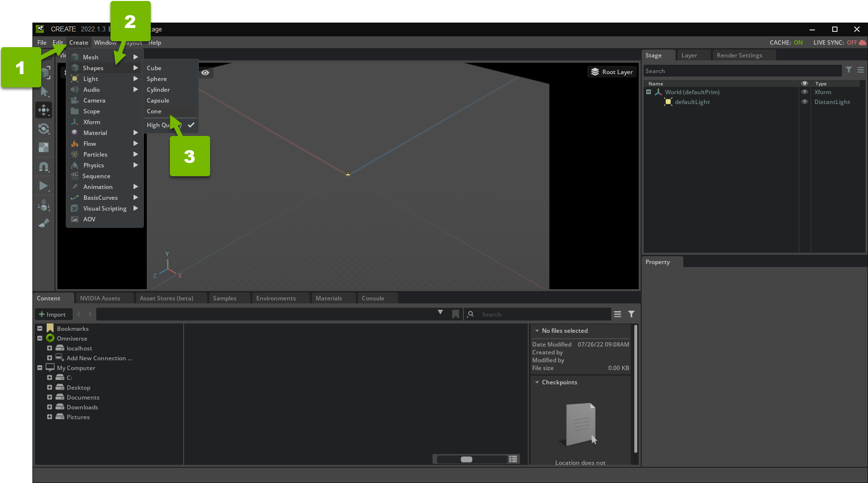Toggle the magnet Snap tool

click(44, 167)
